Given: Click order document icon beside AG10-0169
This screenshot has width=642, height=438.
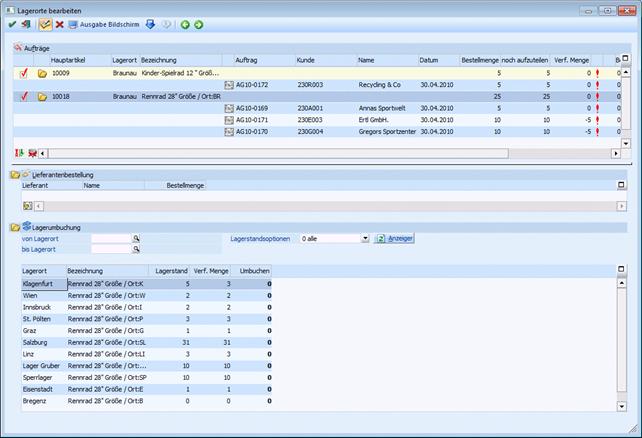Looking at the screenshot, I should tap(229, 108).
